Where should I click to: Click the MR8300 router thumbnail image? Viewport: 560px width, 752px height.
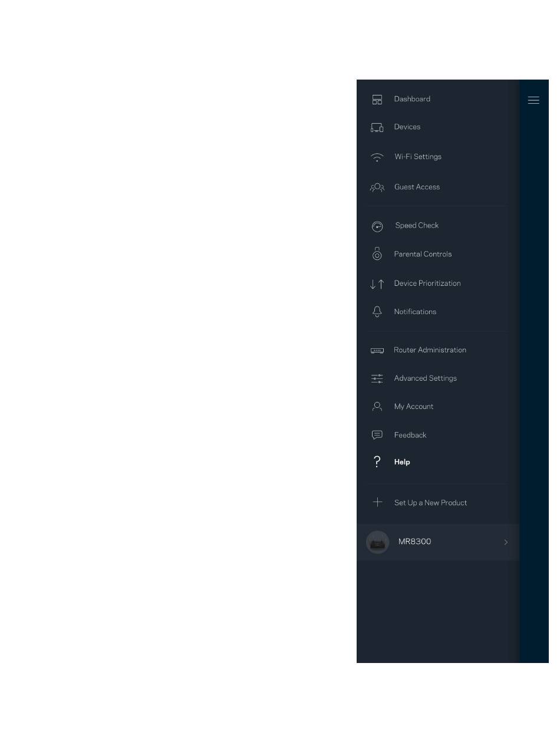378,542
